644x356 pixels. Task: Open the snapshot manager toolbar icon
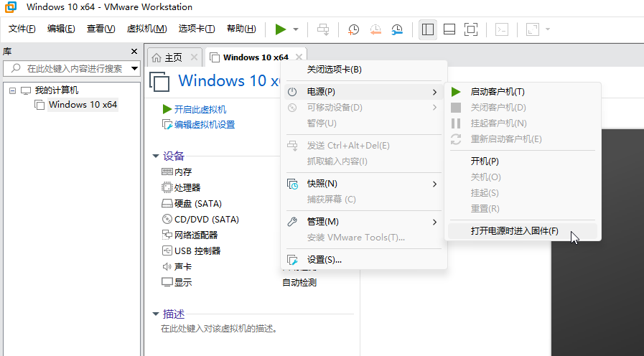coord(397,29)
